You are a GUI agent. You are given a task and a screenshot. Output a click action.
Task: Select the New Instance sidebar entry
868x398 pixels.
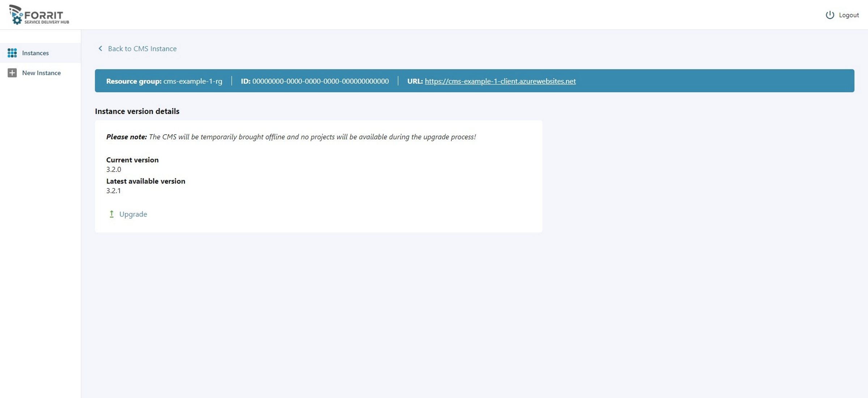pyautogui.click(x=41, y=73)
